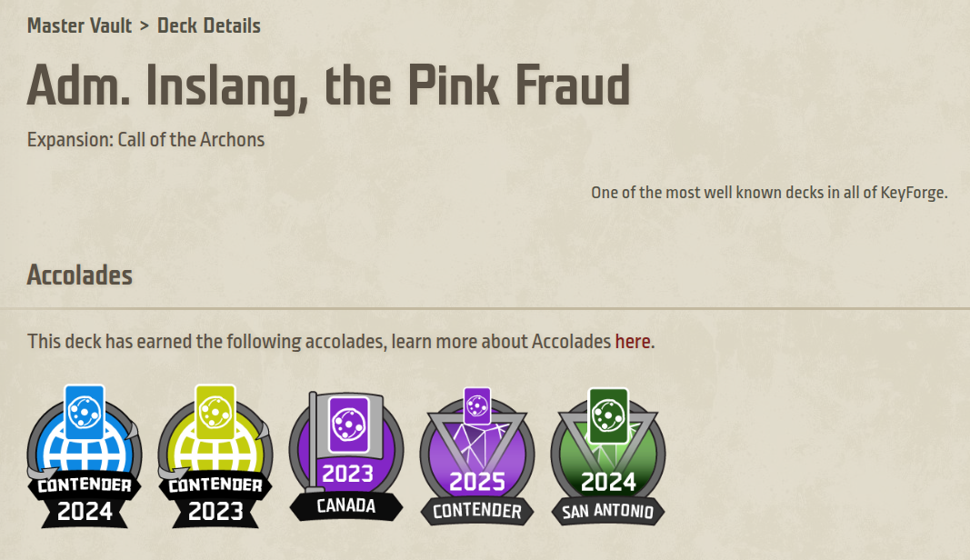Click the purple card on the Canada flag
The width and height of the screenshot is (970, 560).
tap(348, 423)
